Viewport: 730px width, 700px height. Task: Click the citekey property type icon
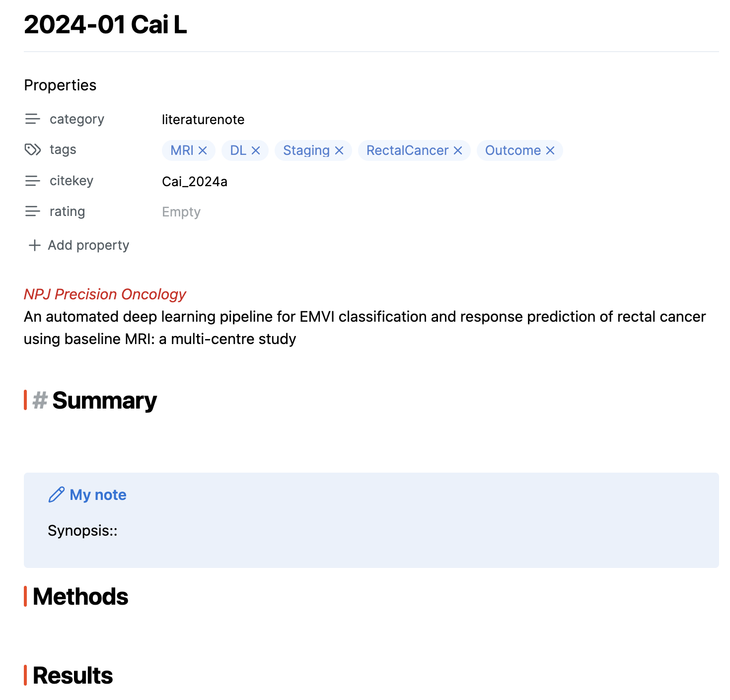tap(33, 181)
